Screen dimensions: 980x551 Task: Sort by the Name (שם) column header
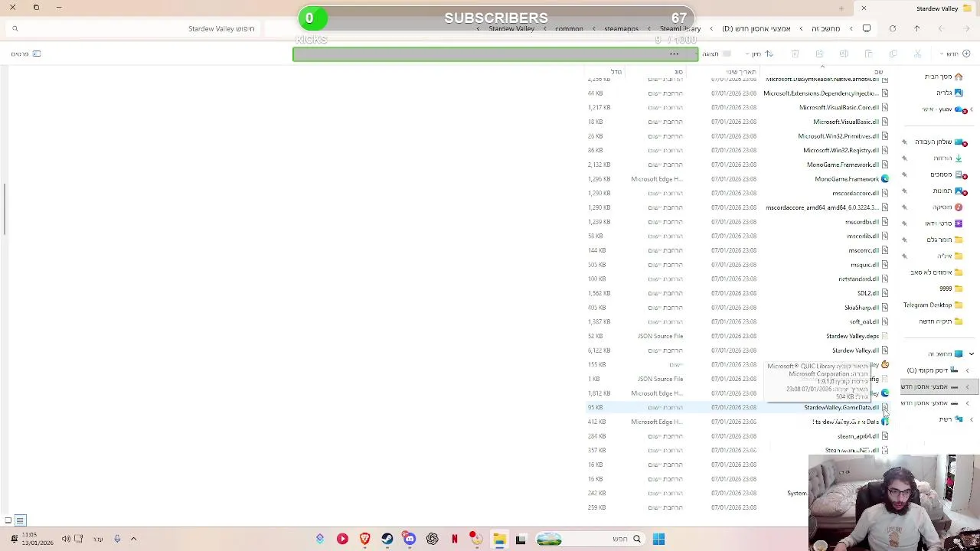(879, 72)
